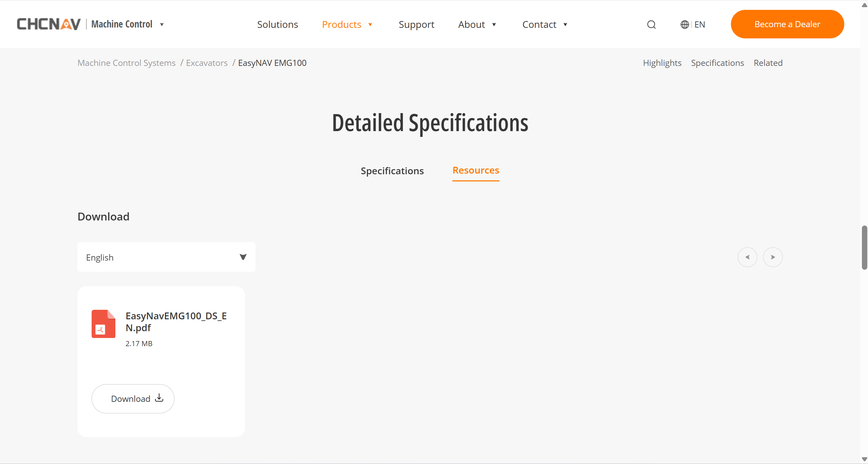Click EasyNAV EMG100 breadcrumb text

point(272,63)
